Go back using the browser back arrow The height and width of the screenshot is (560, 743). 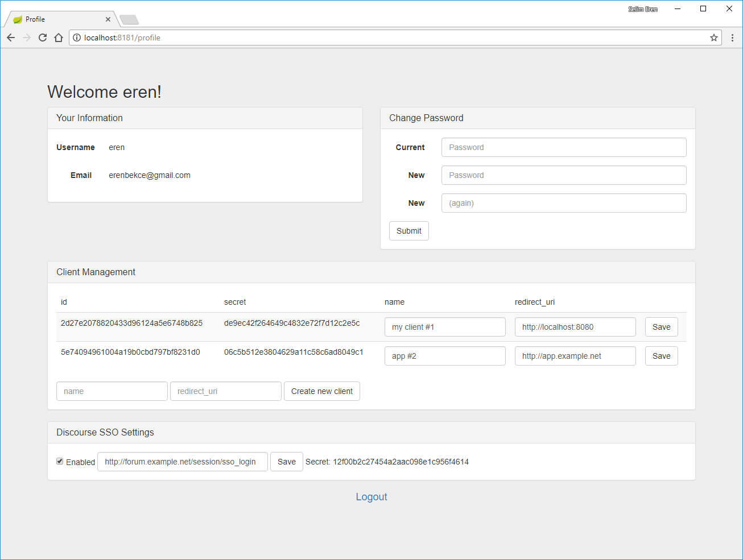point(11,38)
